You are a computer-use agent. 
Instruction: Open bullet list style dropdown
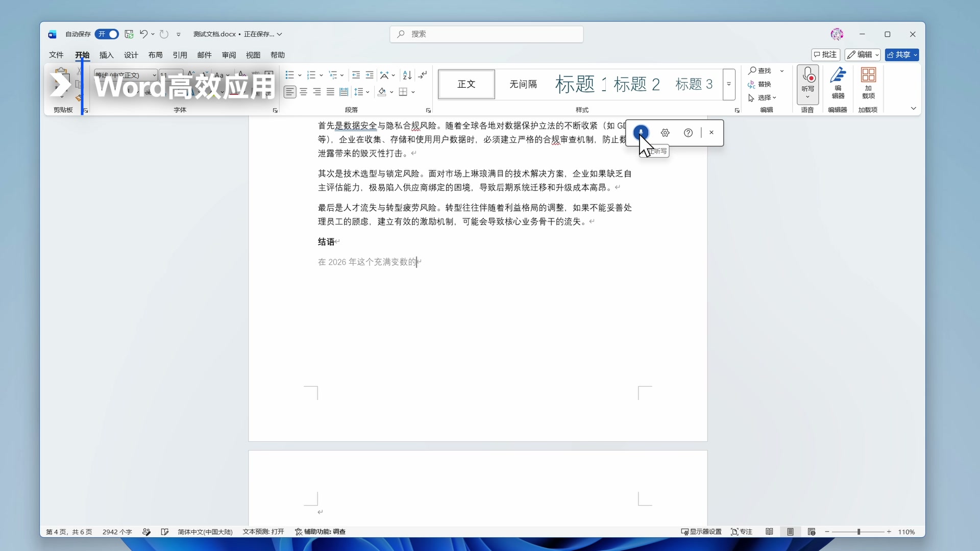tap(300, 76)
